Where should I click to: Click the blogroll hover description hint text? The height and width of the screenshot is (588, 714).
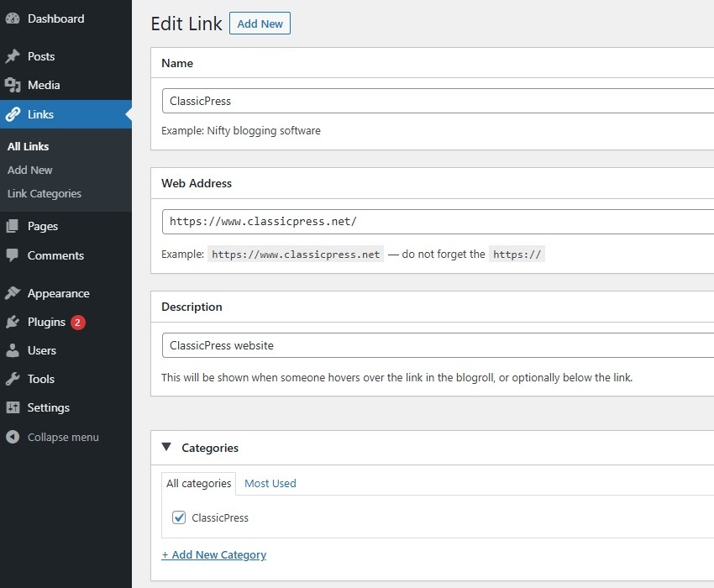(x=396, y=377)
